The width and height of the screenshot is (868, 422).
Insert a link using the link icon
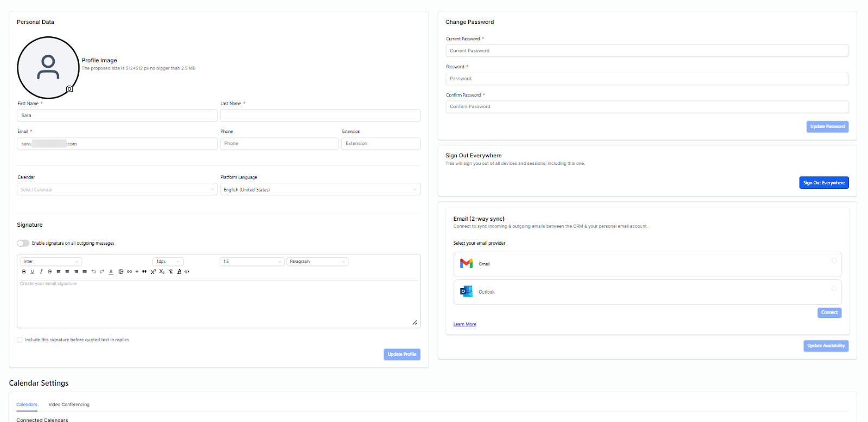(x=130, y=272)
